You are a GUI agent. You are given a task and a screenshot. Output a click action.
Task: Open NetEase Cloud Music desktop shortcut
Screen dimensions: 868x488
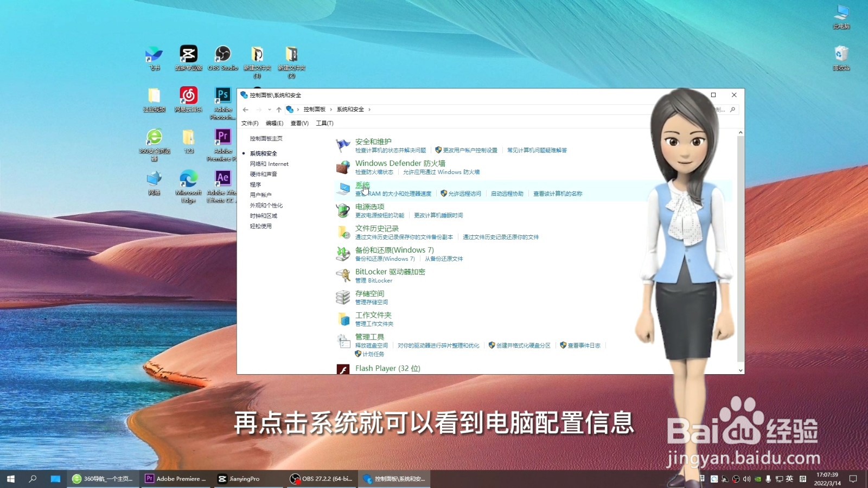pos(188,100)
